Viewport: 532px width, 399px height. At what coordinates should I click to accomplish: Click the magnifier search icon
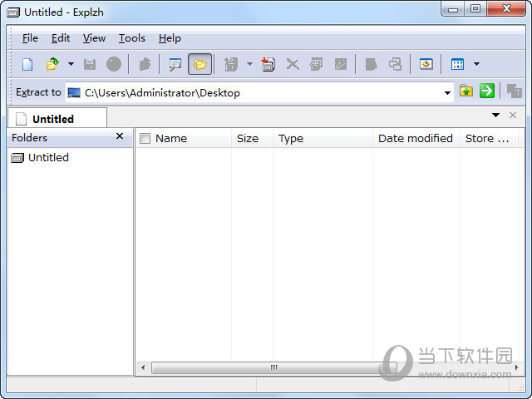pos(175,64)
